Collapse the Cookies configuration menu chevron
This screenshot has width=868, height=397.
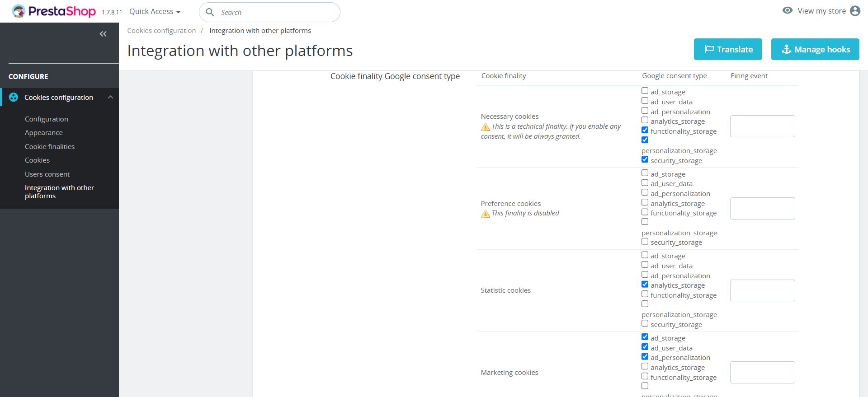pyautogui.click(x=110, y=97)
